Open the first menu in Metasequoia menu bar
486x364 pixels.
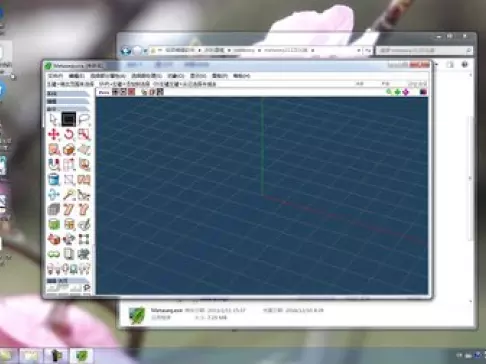55,76
